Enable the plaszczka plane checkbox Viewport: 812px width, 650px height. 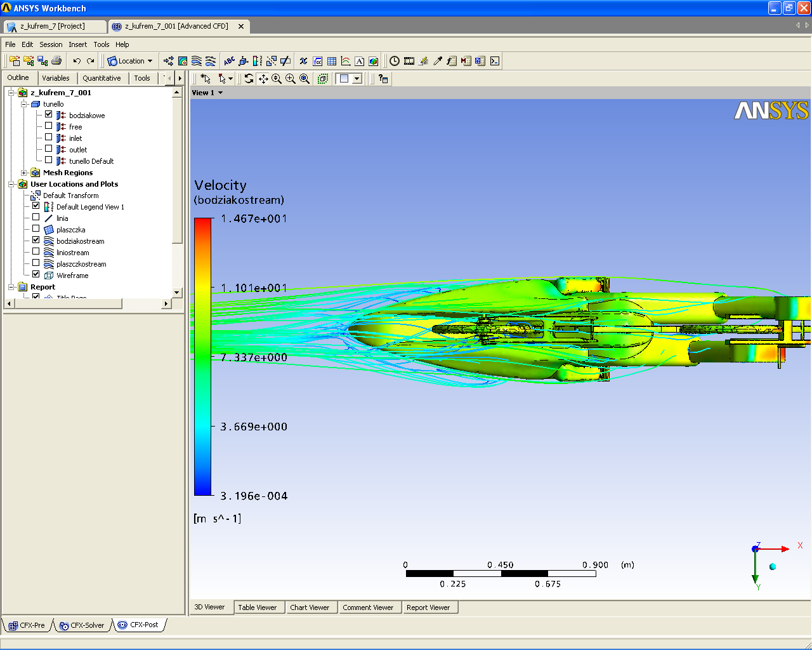point(36,229)
